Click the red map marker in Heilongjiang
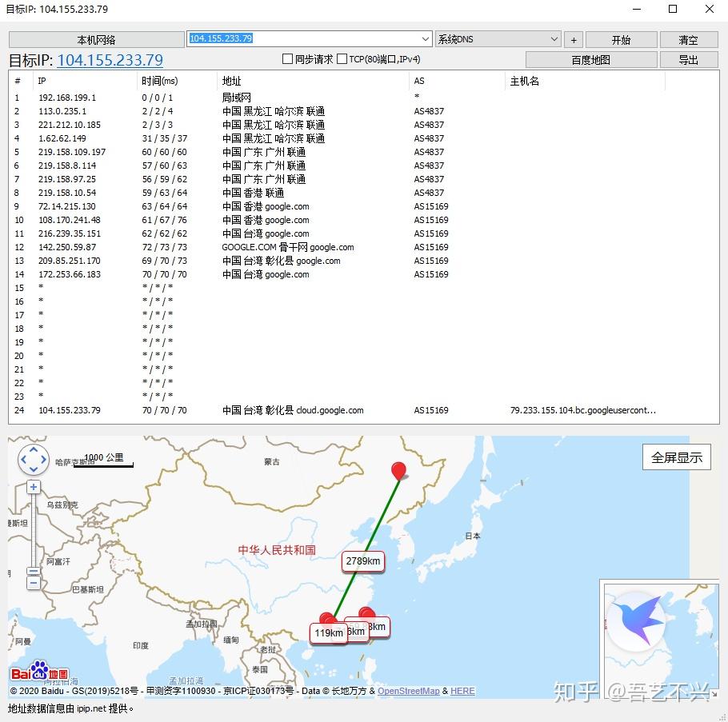The width and height of the screenshot is (728, 722). [x=398, y=470]
